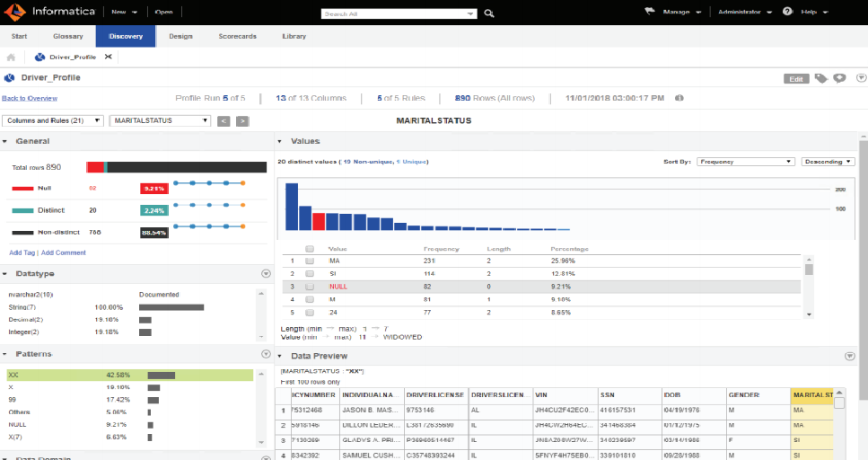Image resolution: width=868 pixels, height=460 pixels.
Task: Click the 19 Non-unique values link
Action: coord(368,162)
